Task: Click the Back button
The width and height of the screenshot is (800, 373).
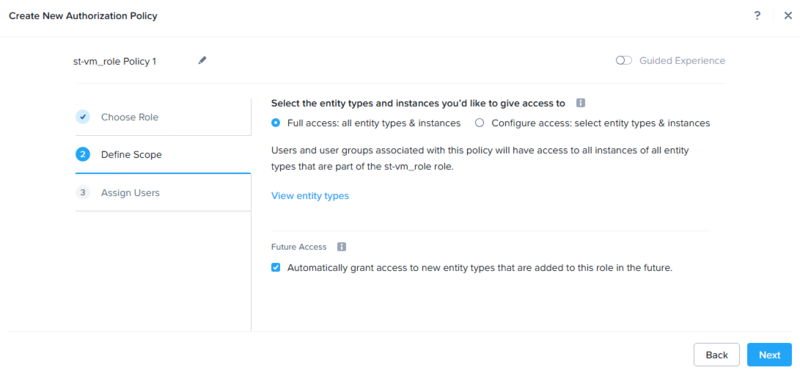Action: point(717,355)
